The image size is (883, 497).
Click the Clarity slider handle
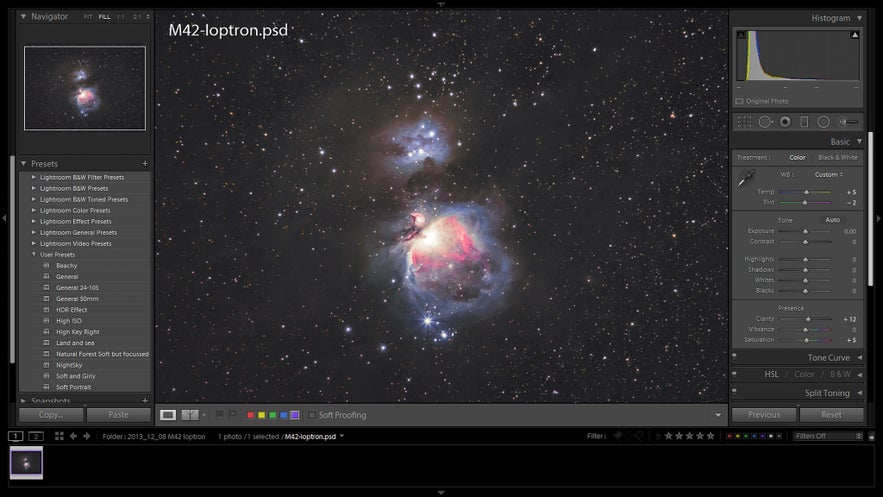tap(808, 319)
